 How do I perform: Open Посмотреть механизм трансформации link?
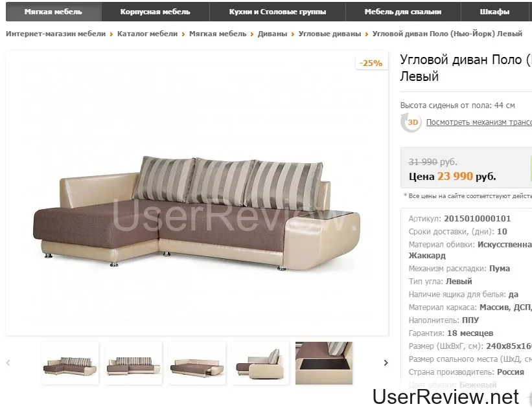pos(479,122)
